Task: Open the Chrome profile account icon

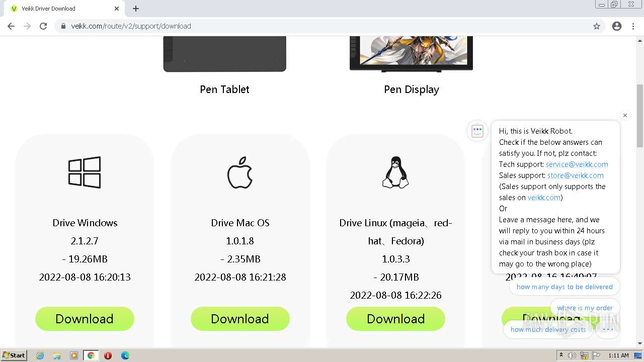Action: point(617,26)
